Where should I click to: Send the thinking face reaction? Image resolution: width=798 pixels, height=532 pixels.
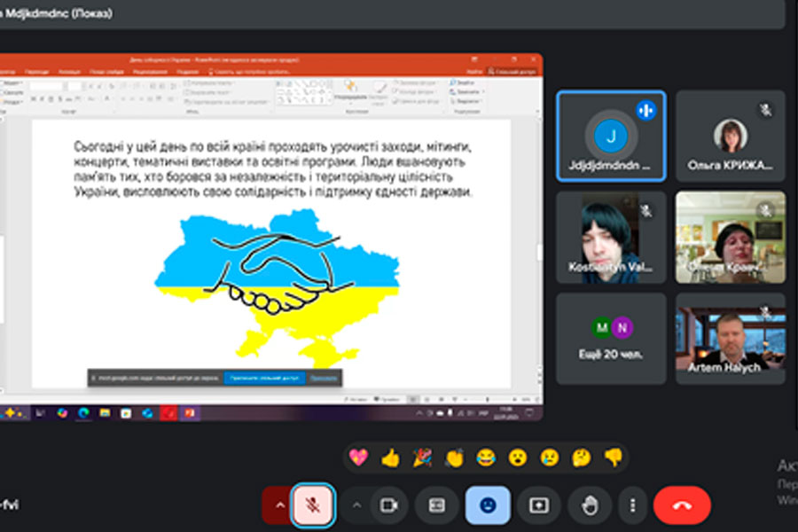[581, 458]
